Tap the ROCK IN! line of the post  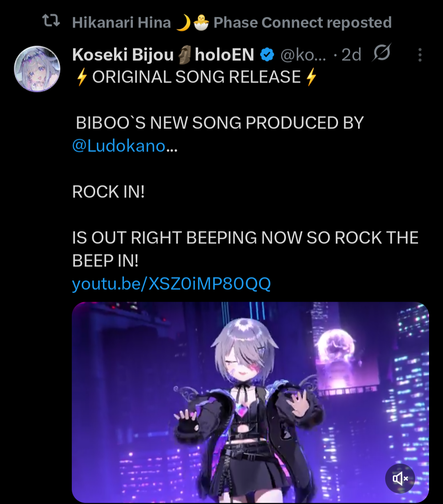(109, 192)
